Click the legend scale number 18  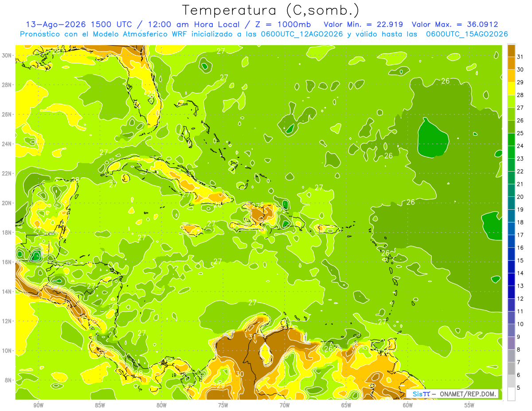coord(520,222)
